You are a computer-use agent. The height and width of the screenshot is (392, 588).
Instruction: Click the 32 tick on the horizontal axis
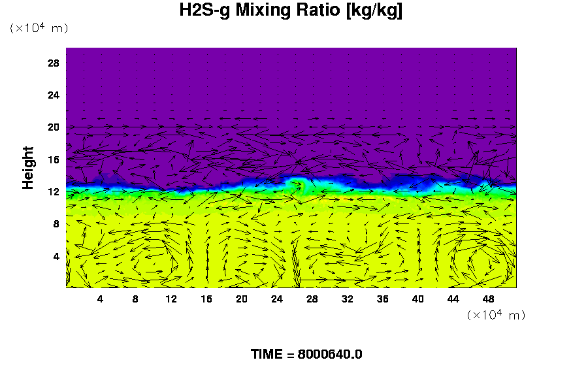click(348, 299)
